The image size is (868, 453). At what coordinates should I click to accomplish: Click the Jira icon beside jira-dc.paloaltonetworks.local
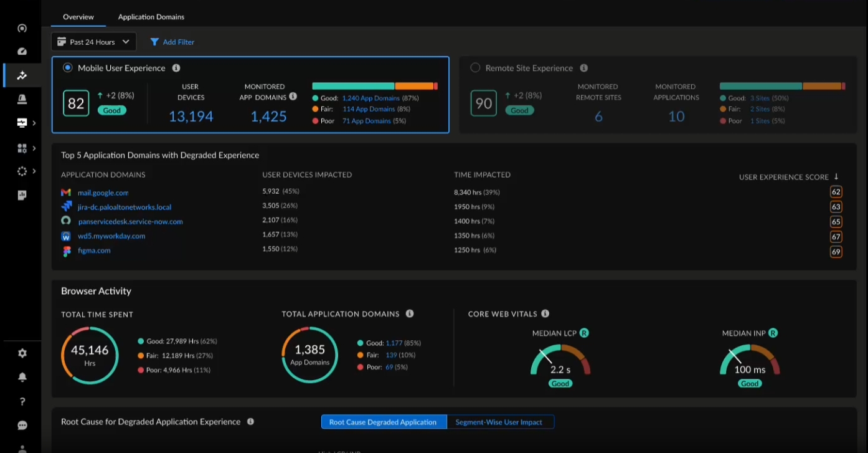click(66, 207)
